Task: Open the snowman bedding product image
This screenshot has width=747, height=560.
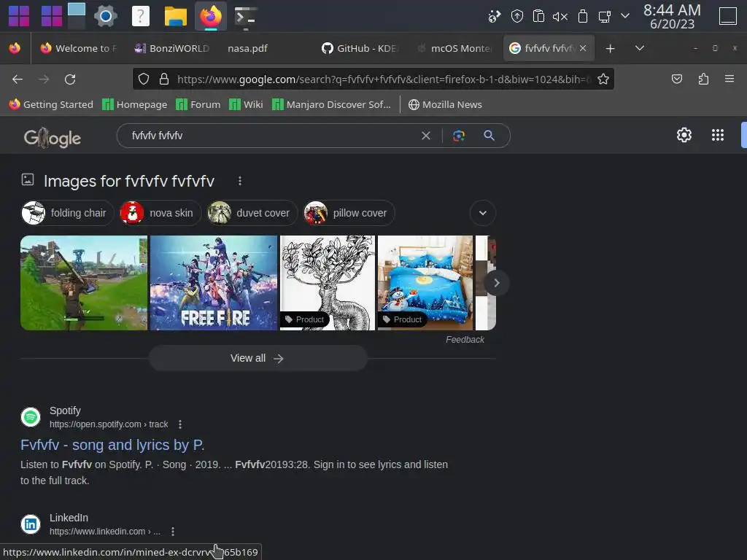Action: [x=425, y=283]
